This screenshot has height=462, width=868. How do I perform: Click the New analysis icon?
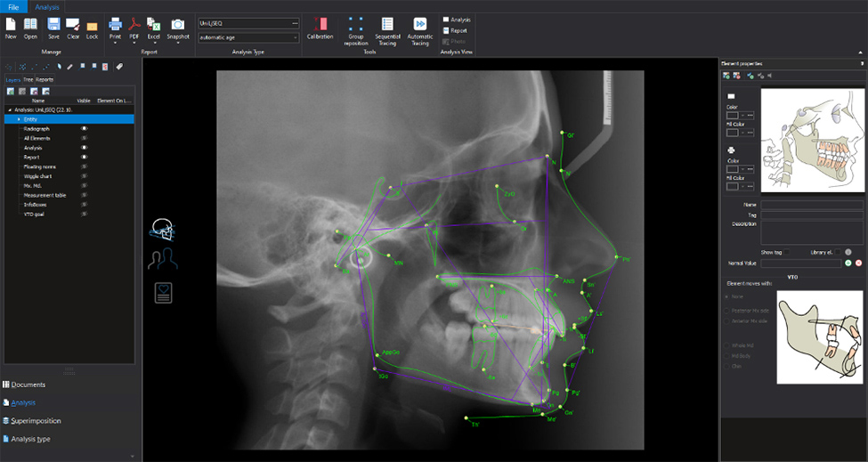pos(11,27)
